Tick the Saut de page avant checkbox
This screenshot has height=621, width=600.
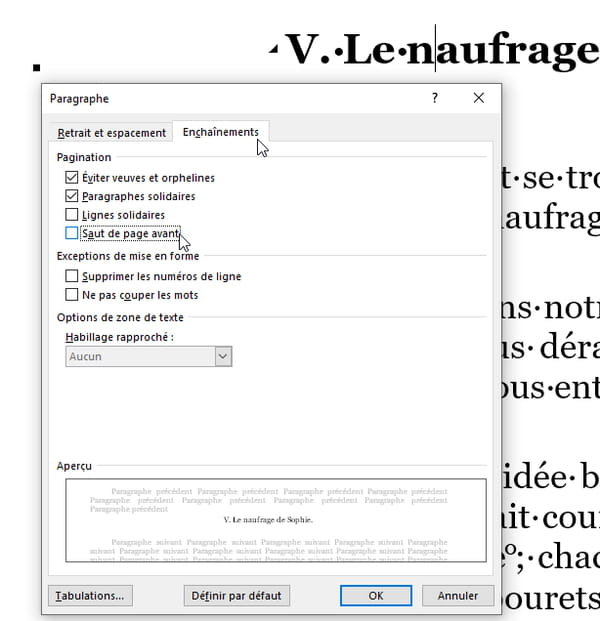click(x=72, y=233)
